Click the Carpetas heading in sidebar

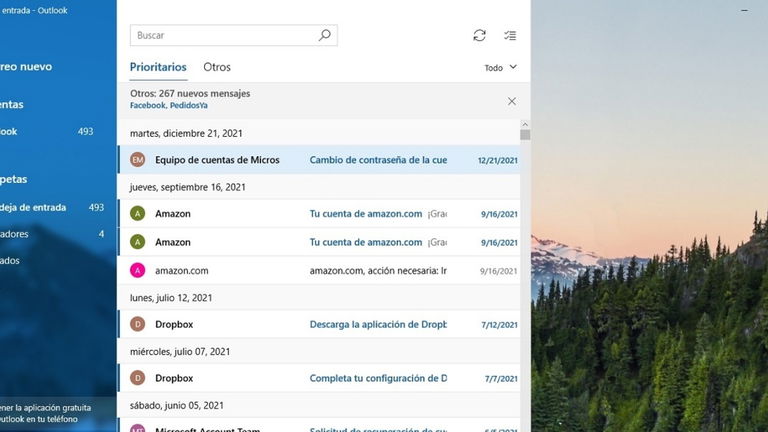click(x=14, y=179)
